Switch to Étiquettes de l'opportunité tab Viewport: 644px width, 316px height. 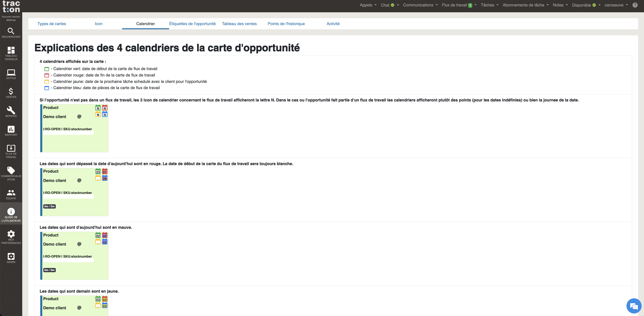192,24
